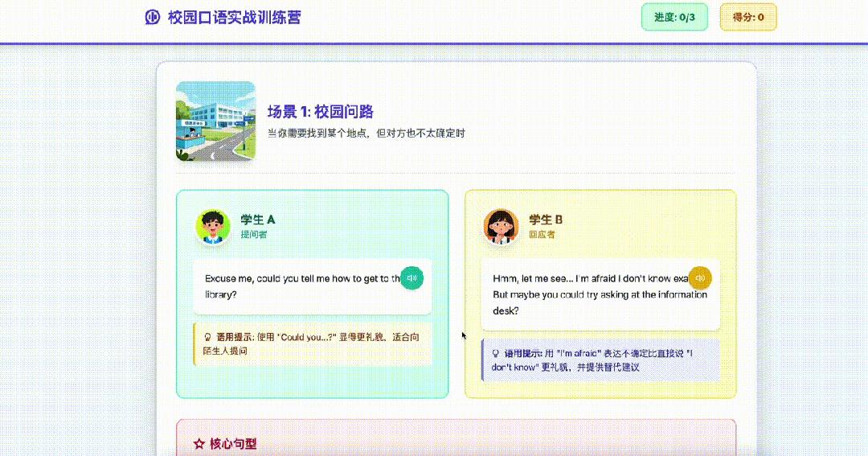Click Student B's girl avatar

(501, 226)
